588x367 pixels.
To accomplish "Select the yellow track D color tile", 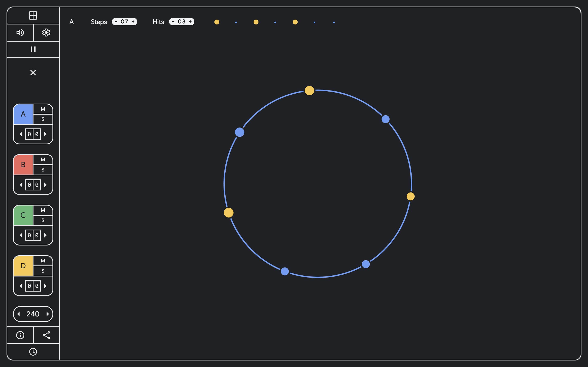I will click(23, 266).
